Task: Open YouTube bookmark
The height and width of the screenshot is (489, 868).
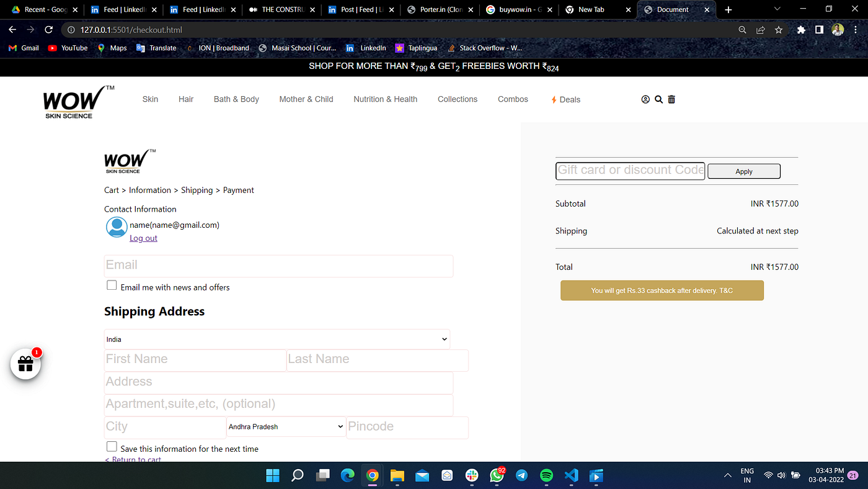Action: [x=68, y=48]
